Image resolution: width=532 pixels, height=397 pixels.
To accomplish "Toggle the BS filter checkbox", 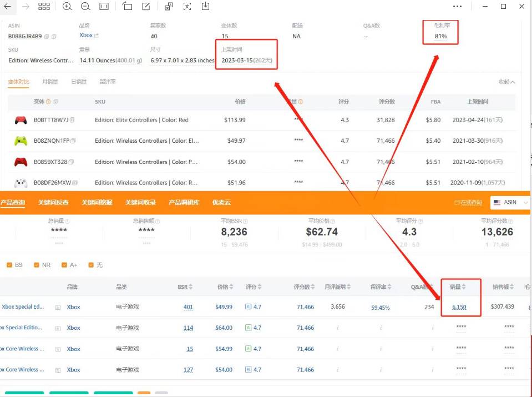I will pos(9,265).
